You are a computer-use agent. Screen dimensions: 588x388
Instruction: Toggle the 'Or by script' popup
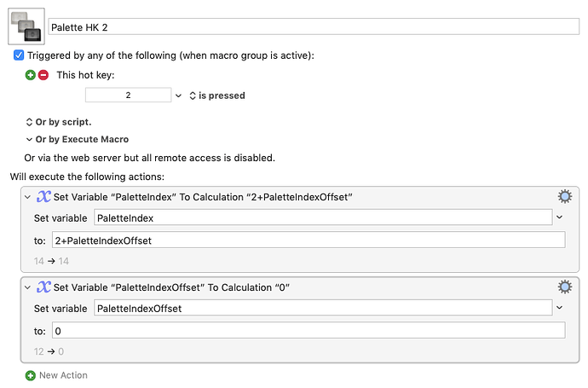pyautogui.click(x=59, y=122)
